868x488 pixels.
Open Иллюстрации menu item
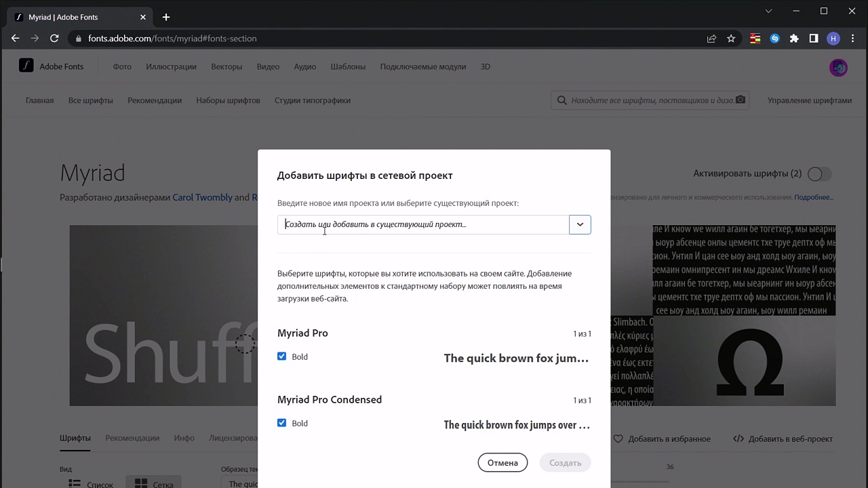pos(171,66)
